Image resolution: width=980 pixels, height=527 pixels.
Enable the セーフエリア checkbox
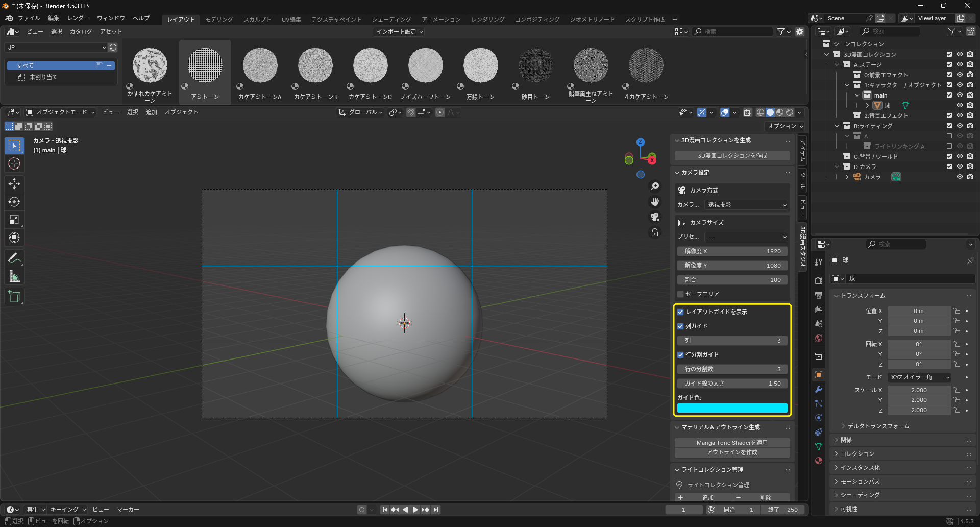[680, 294]
